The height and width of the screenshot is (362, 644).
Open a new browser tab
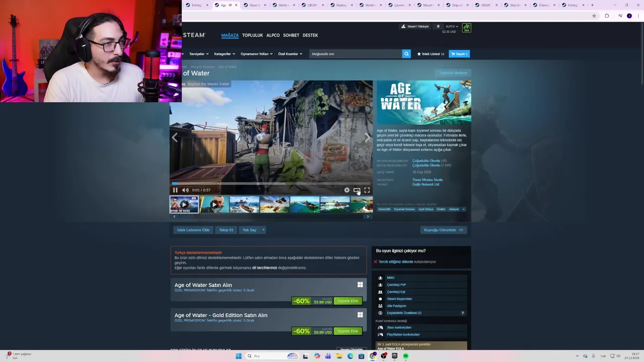[592, 5]
